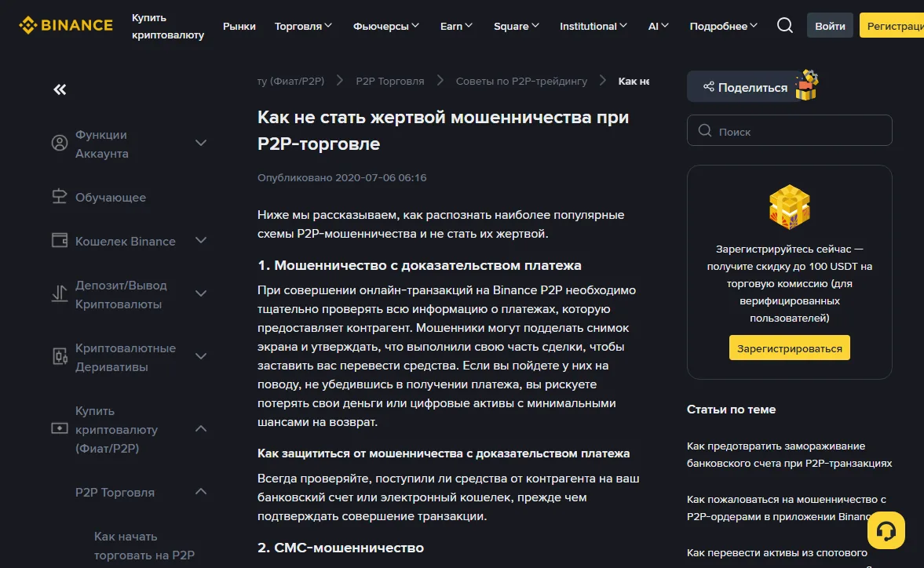
Task: Open the support headset chat button
Action: [886, 530]
